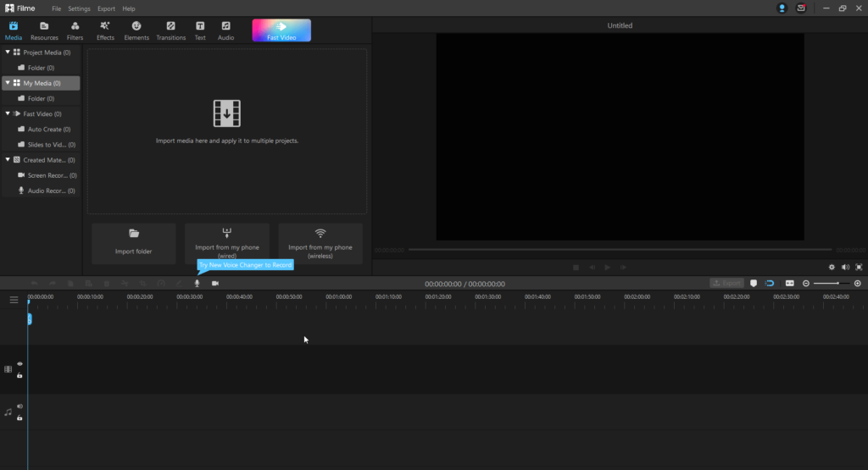The width and height of the screenshot is (868, 470).
Task: Collapse the My Media tree node
Action: coord(8,83)
